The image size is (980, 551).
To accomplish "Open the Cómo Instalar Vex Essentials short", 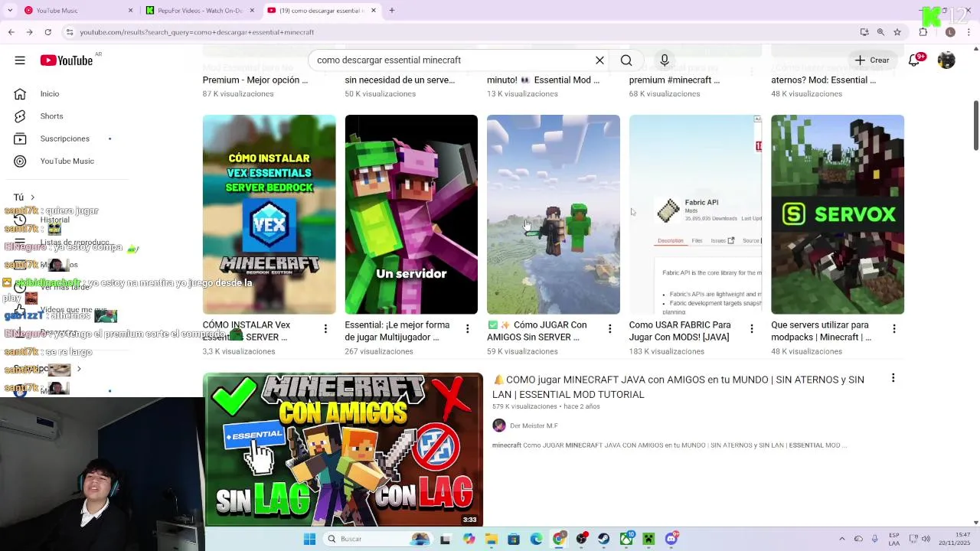I will click(269, 214).
